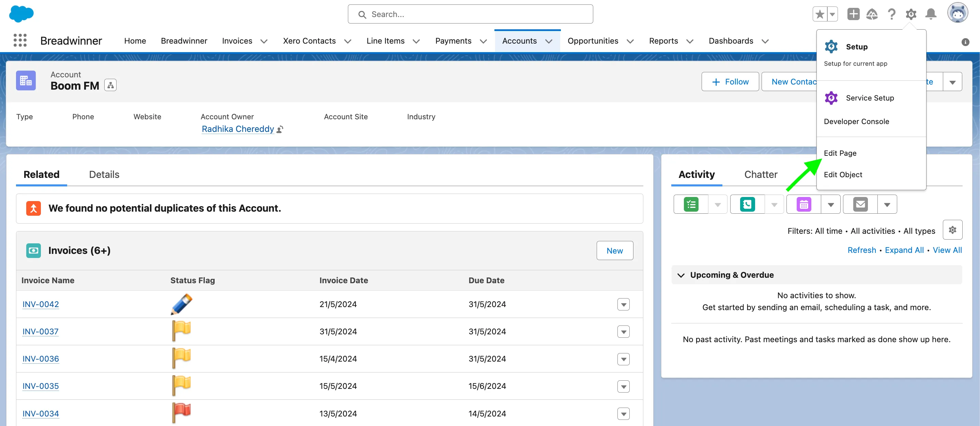This screenshot has height=426, width=980.
Task: Expand the Xero Contacts nav dropdown chevron
Action: pyautogui.click(x=347, y=41)
